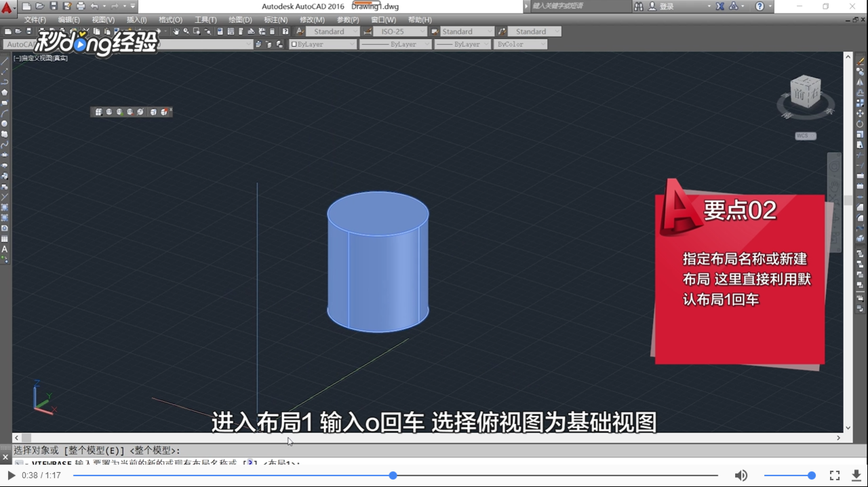868x487 pixels.
Task: Open the 绘图(D) menu
Action: [x=240, y=20]
